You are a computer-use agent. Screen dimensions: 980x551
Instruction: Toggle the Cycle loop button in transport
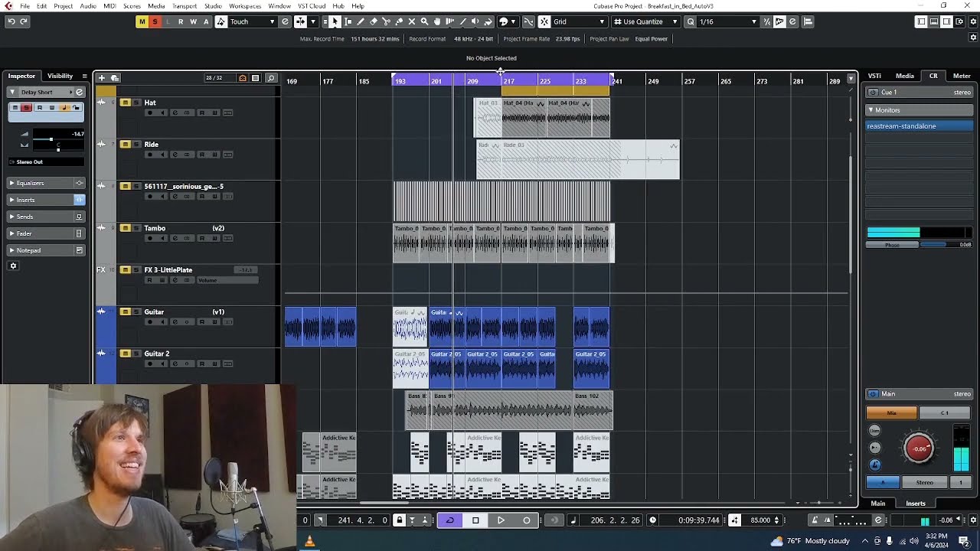point(450,520)
